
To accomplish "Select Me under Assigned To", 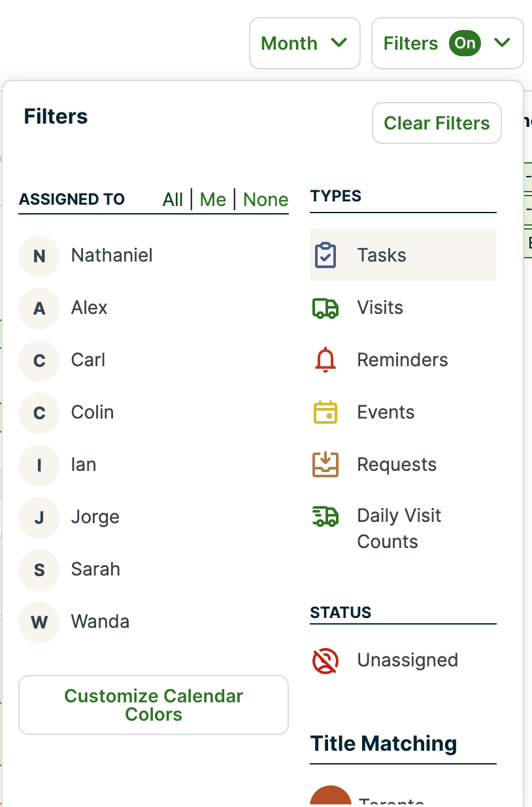I will coord(213,199).
